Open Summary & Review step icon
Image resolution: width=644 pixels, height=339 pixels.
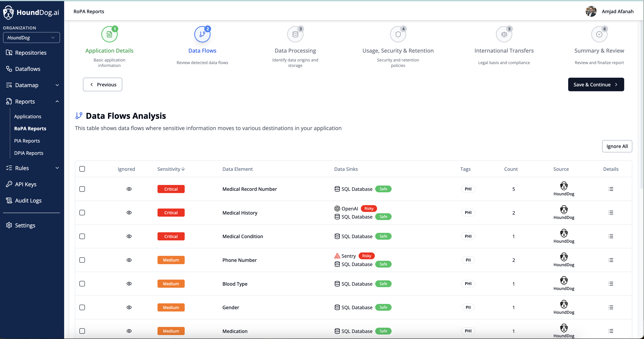(x=599, y=35)
